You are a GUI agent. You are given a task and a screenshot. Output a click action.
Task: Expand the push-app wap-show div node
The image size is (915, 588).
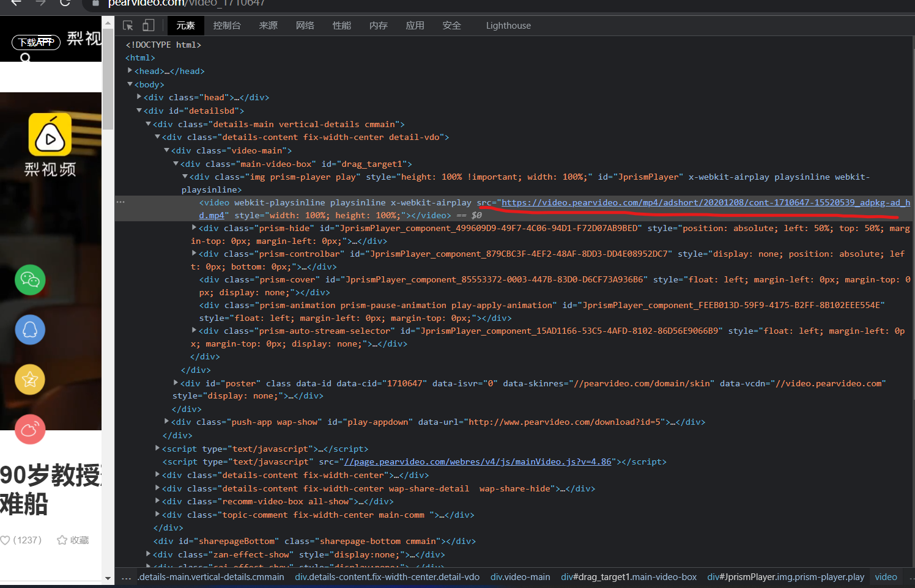point(166,422)
